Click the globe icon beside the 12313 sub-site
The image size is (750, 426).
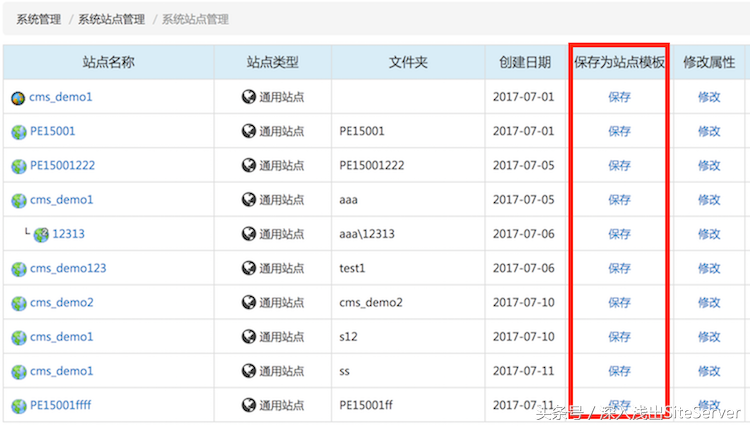pyautogui.click(x=41, y=235)
